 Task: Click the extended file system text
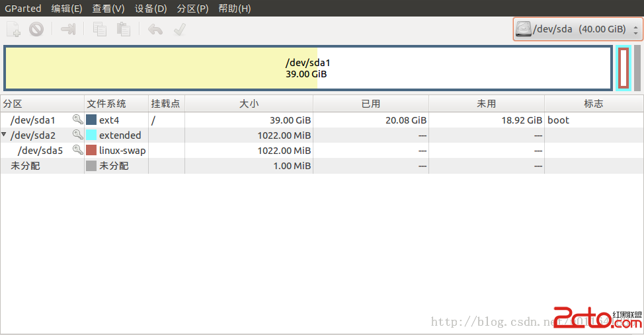[120, 135]
